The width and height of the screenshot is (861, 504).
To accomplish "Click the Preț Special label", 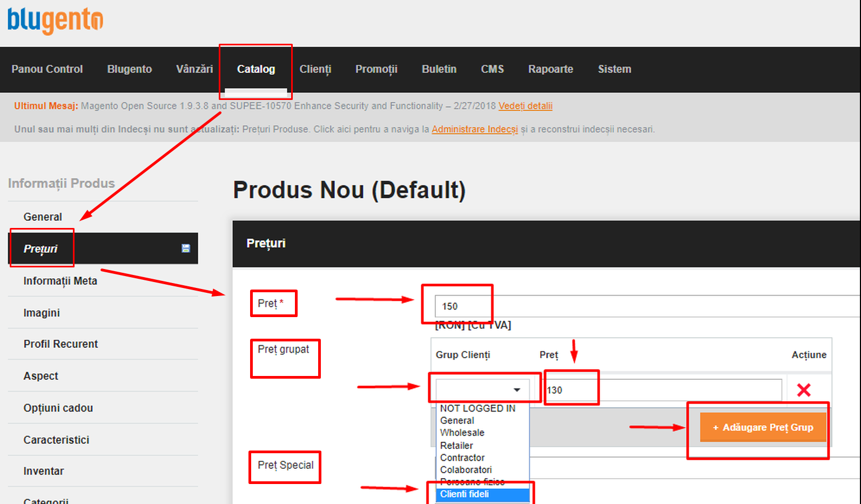I will point(286,465).
